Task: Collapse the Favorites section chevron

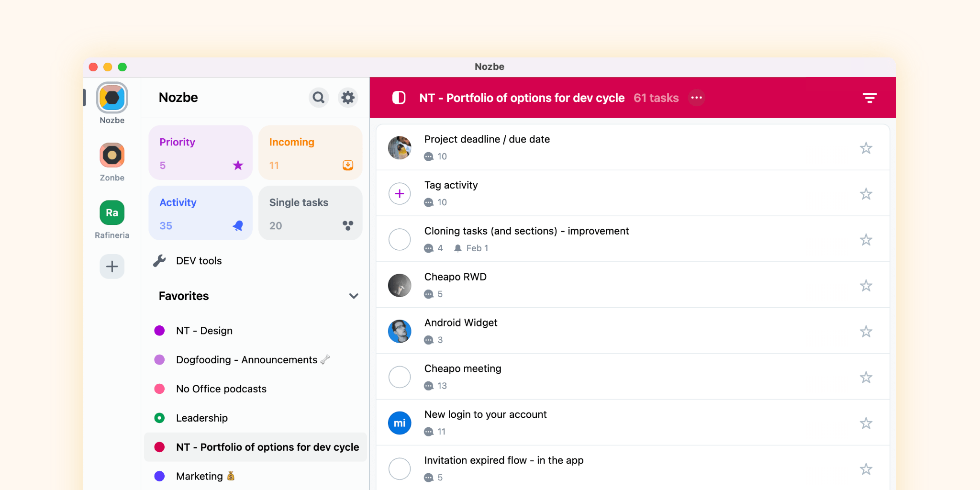Action: tap(354, 296)
